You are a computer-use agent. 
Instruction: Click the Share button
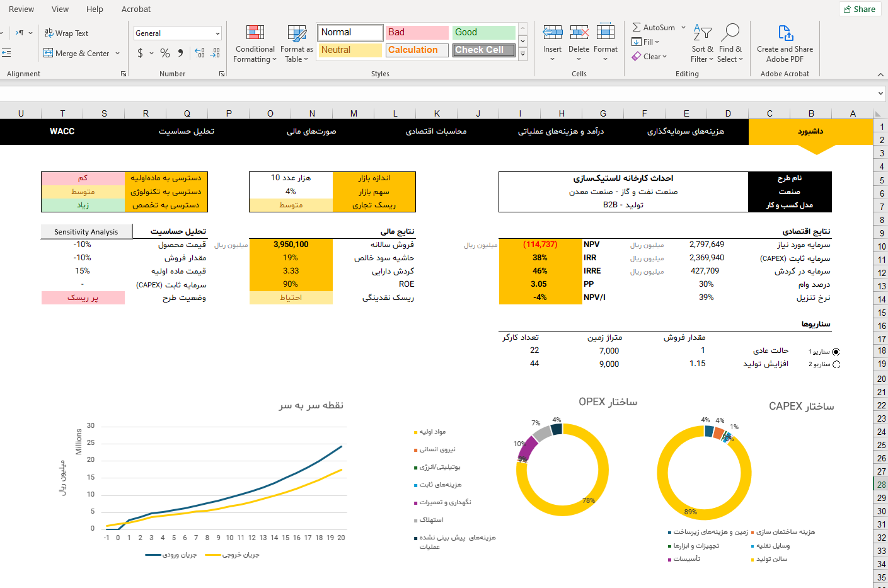click(859, 9)
